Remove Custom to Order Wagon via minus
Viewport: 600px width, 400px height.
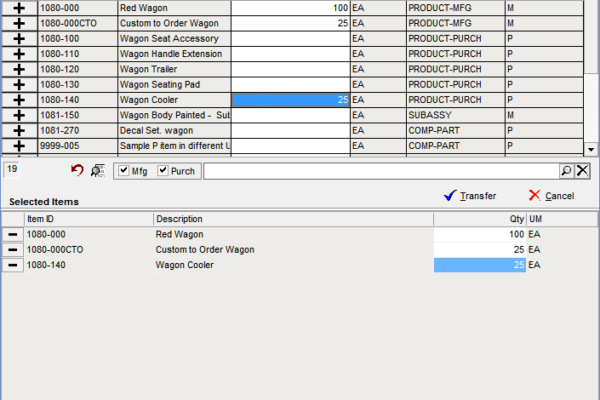(13, 250)
